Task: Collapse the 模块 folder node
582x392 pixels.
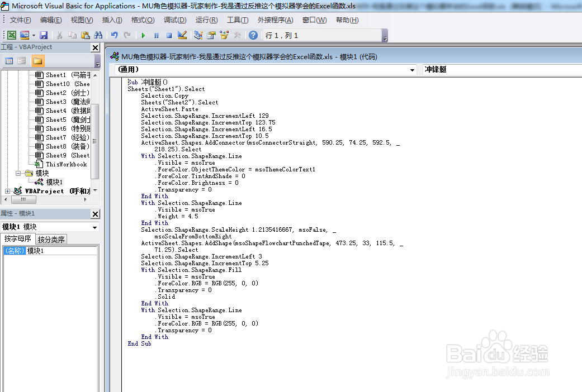Action: click(18, 173)
